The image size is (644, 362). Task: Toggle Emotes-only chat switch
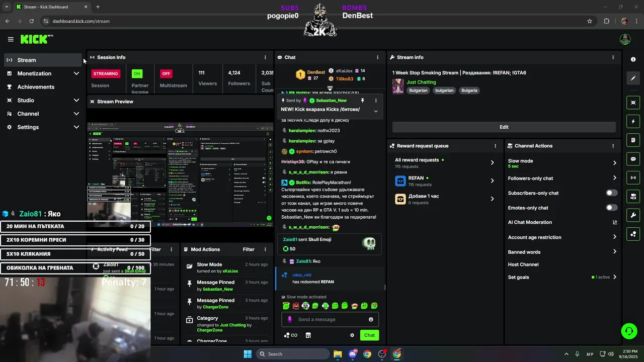pos(612,208)
